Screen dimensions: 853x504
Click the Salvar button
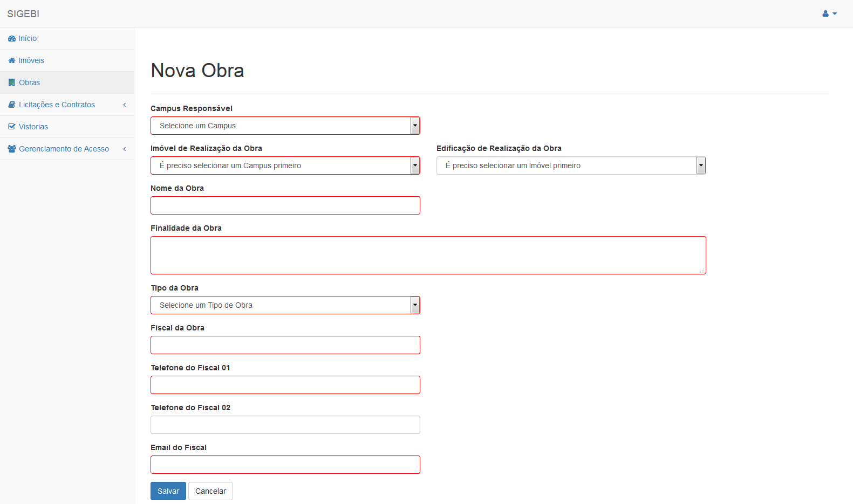point(168,491)
